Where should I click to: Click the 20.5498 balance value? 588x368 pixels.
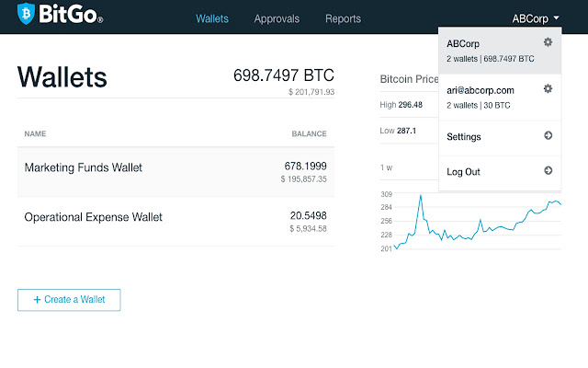coord(309,215)
